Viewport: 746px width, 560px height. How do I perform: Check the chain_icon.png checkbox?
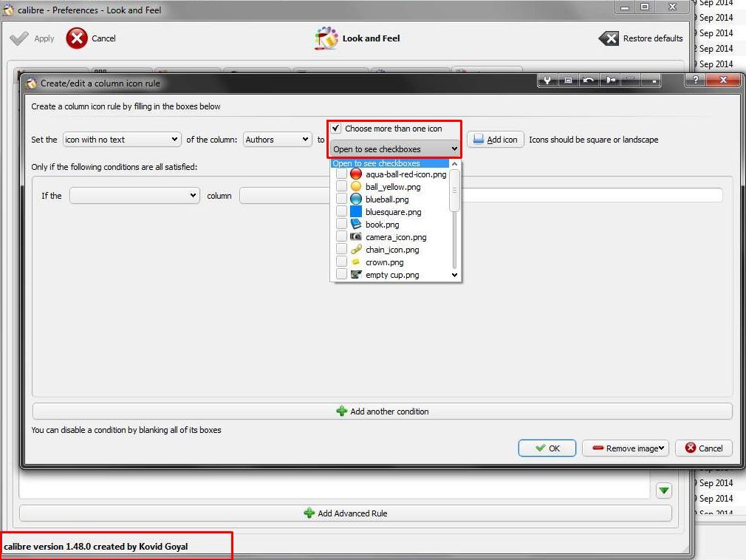[341, 249]
